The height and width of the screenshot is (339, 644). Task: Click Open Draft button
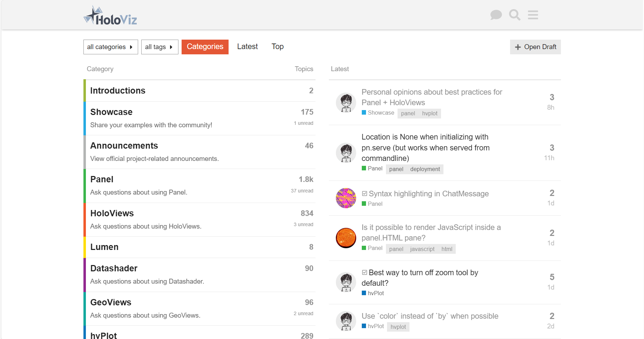(535, 47)
